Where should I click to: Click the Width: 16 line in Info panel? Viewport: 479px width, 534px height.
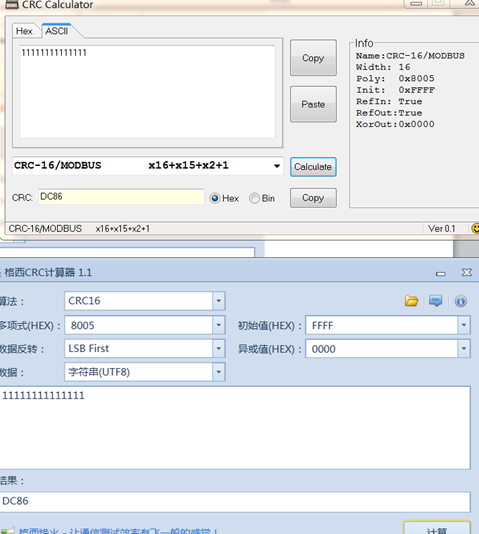coord(383,67)
